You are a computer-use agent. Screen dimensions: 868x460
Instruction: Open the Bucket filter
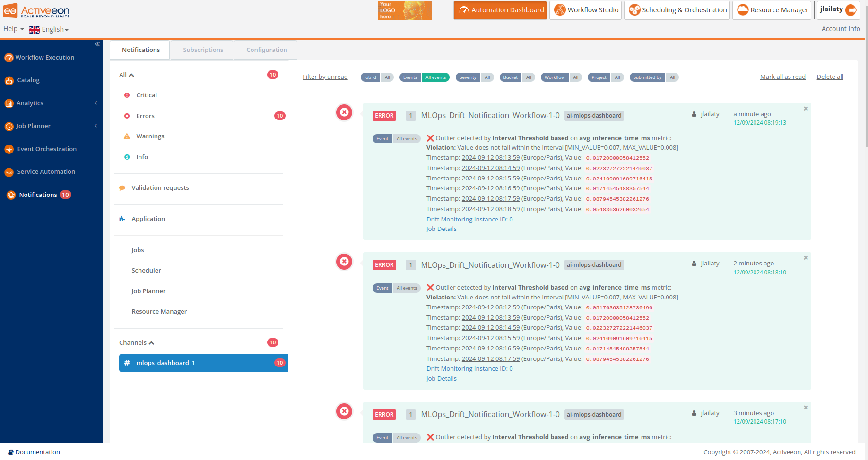click(x=517, y=77)
